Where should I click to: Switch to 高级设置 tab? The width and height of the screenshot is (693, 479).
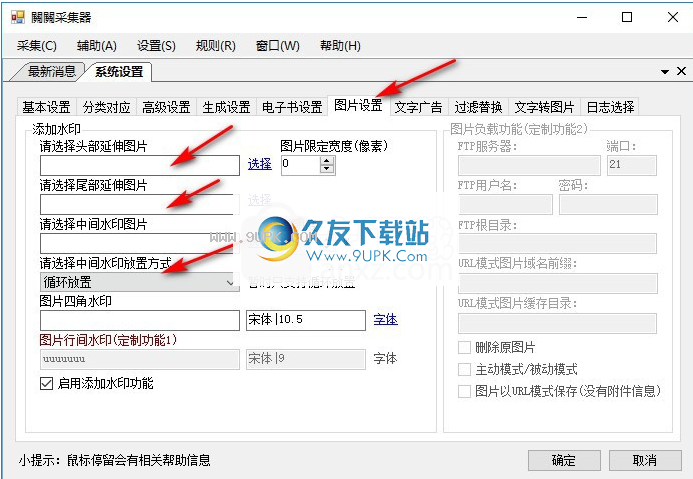[166, 107]
